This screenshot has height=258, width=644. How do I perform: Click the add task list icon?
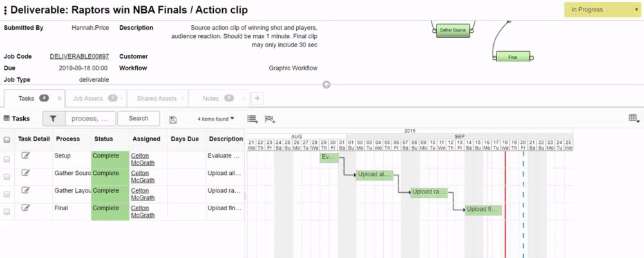[252, 119]
